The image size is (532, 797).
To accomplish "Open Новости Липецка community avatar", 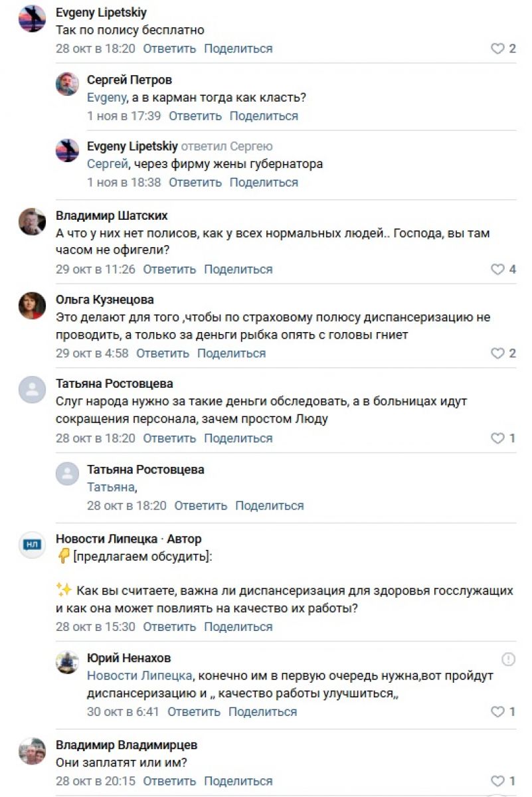I will (x=32, y=545).
